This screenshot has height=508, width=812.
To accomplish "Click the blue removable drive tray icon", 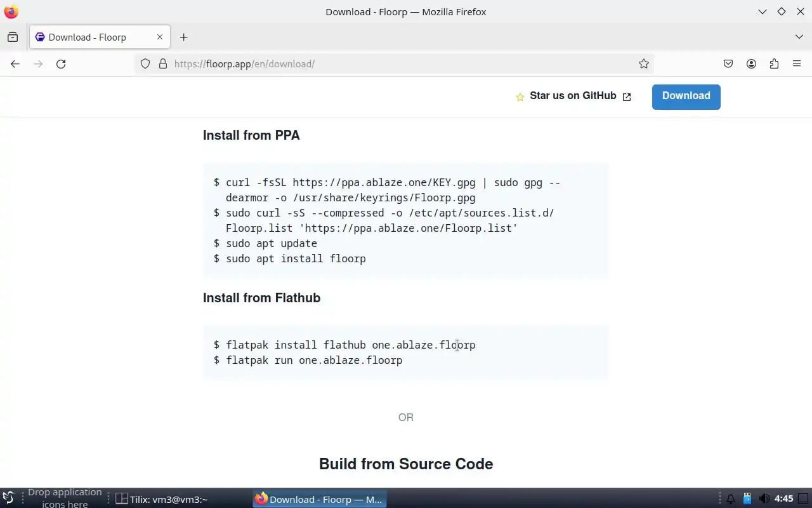I will (x=747, y=498).
